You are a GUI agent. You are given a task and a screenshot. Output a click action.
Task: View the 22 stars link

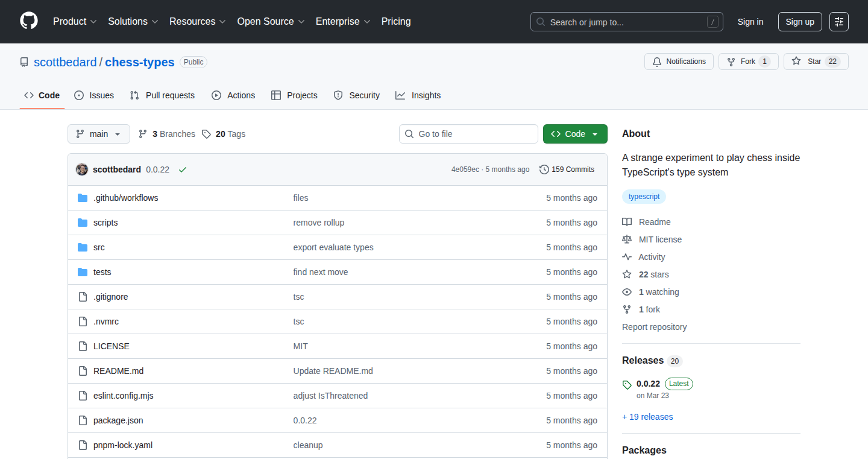tap(646, 274)
